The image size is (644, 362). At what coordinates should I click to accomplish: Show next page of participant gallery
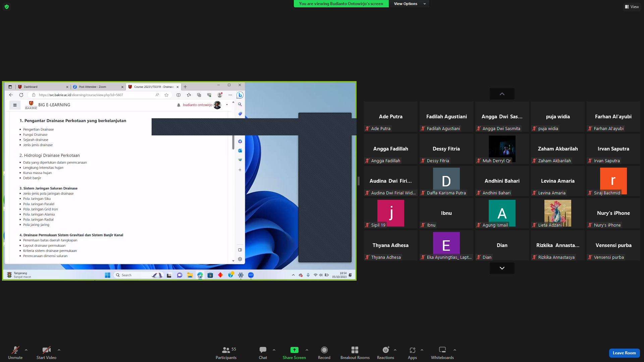click(502, 268)
